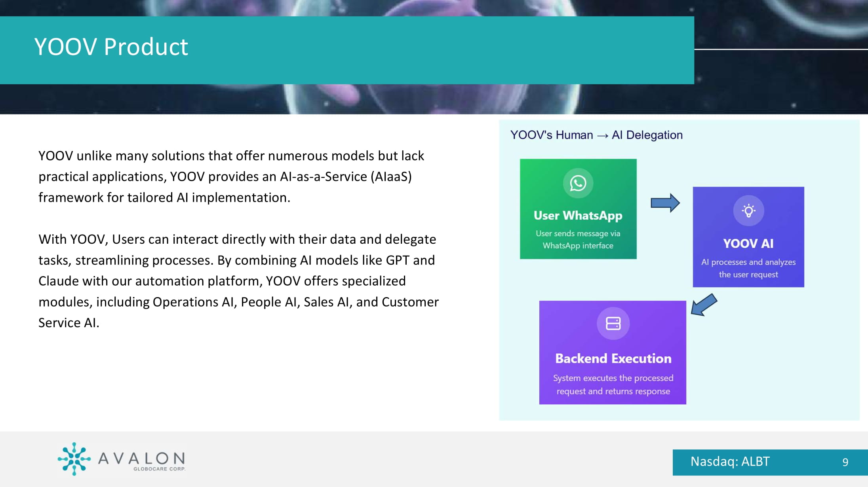The image size is (868, 487).
Task: Click the YOOV's Human → AI Delegation heading
Action: [596, 135]
